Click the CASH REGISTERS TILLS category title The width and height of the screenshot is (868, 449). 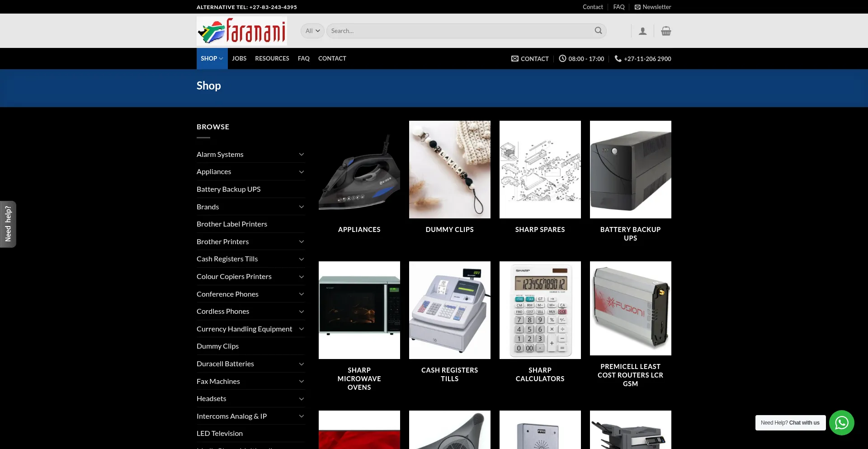click(450, 374)
